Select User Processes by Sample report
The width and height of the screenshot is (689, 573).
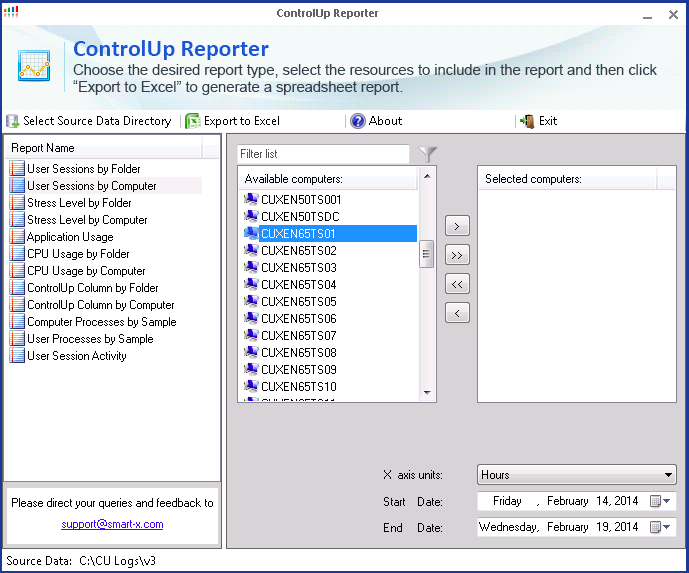90,339
